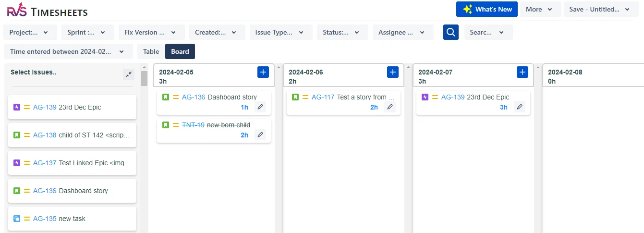
Task: Collapse the Select Issues panel
Action: pyautogui.click(x=128, y=74)
